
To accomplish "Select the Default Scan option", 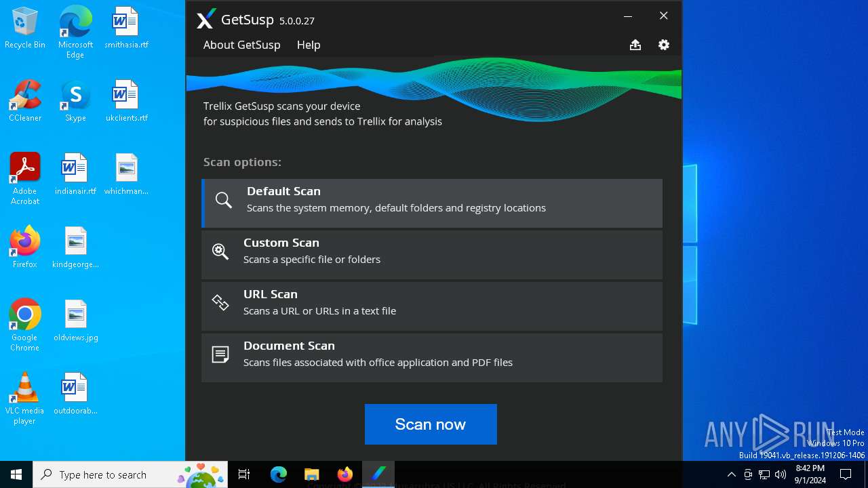I will (x=432, y=203).
